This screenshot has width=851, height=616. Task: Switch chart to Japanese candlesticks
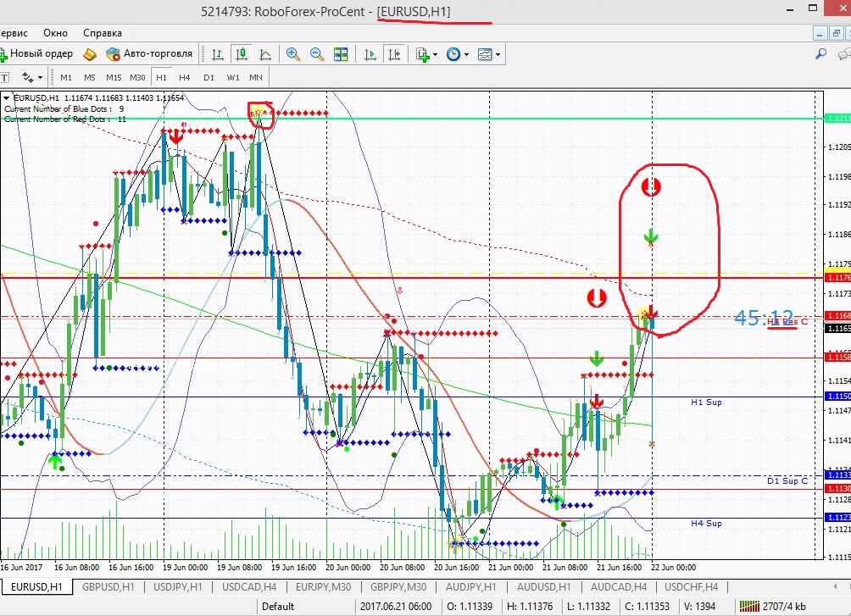click(241, 54)
